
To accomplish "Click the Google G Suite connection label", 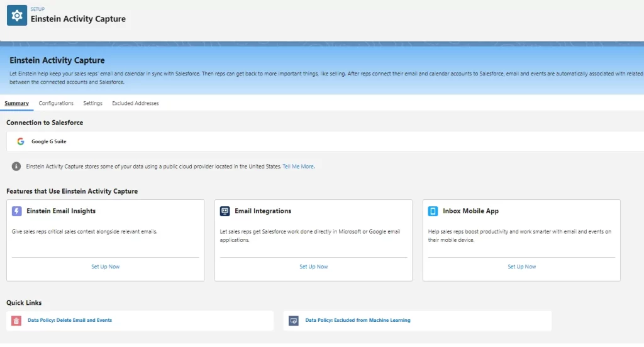I will pos(49,141).
